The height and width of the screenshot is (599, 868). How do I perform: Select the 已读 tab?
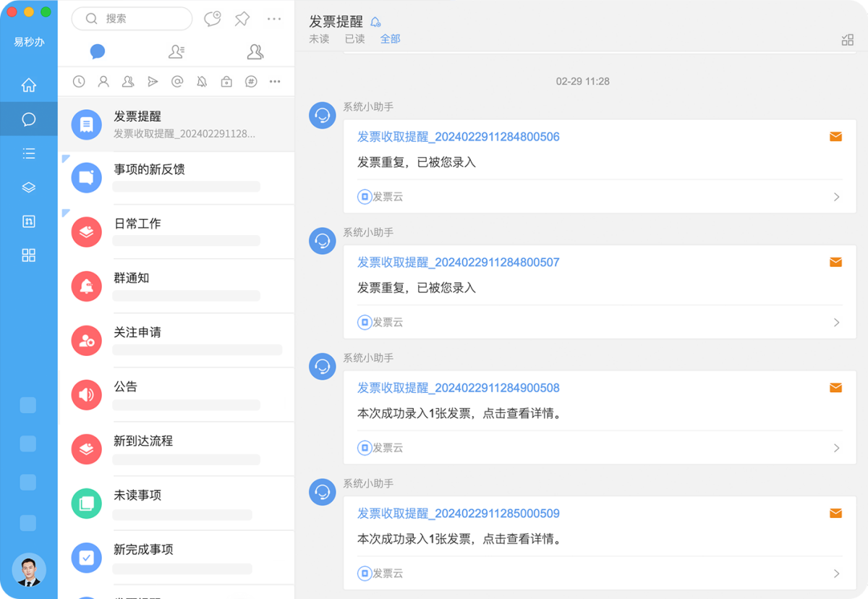[354, 39]
